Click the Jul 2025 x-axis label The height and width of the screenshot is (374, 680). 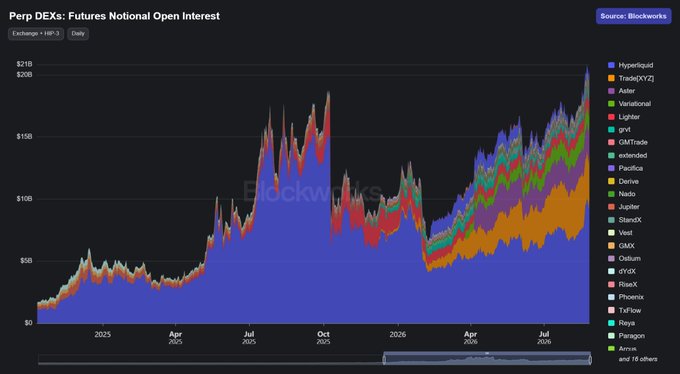(x=249, y=338)
